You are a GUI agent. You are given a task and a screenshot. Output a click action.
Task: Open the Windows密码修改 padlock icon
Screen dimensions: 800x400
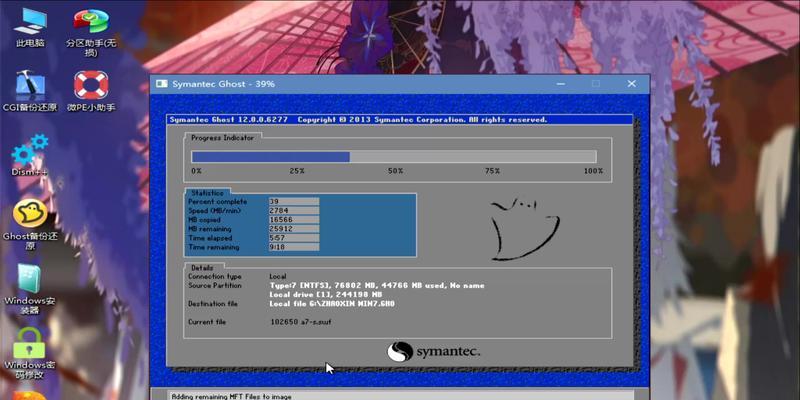[x=30, y=353]
